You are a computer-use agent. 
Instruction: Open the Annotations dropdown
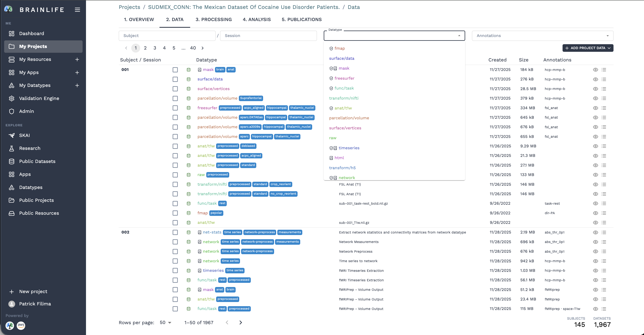click(542, 35)
